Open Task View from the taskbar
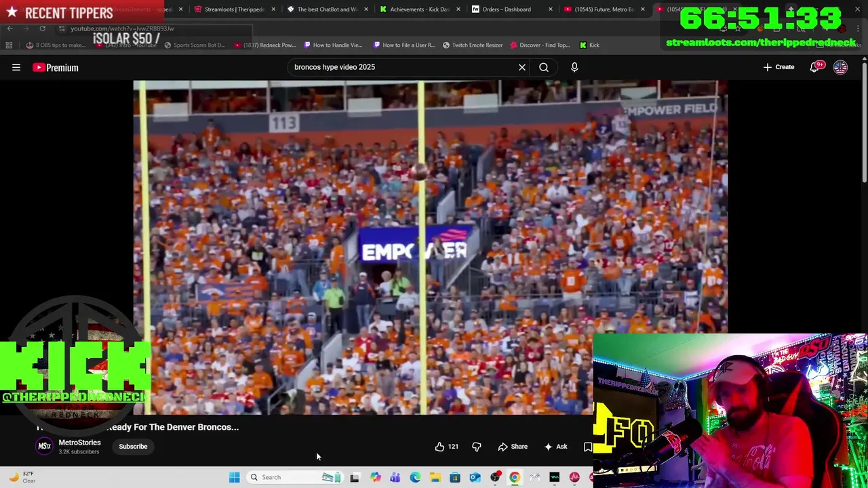 point(354,477)
